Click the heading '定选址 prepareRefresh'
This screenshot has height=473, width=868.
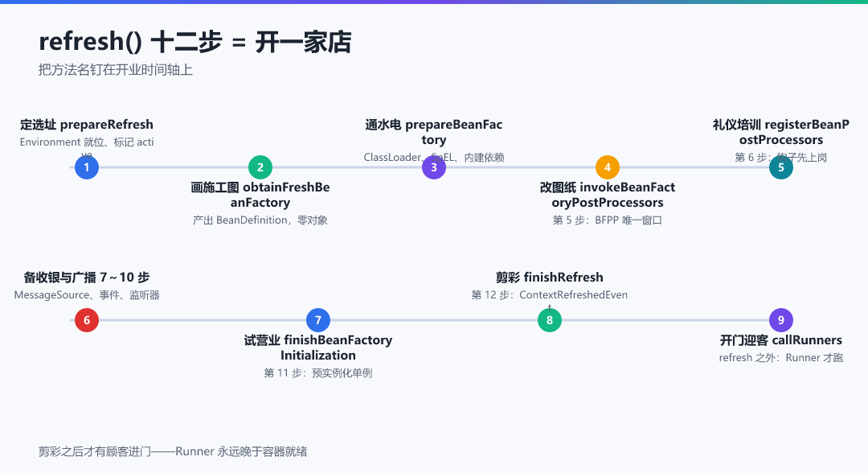[x=87, y=125]
